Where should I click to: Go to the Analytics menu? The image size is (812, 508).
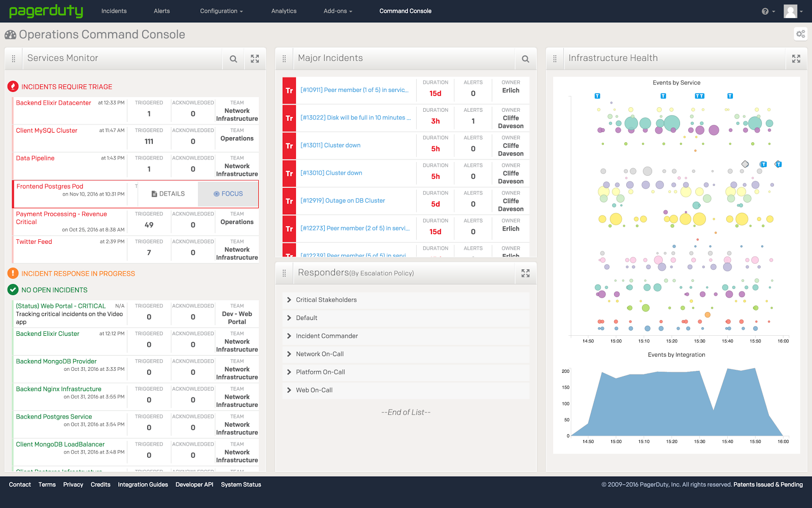pos(284,11)
